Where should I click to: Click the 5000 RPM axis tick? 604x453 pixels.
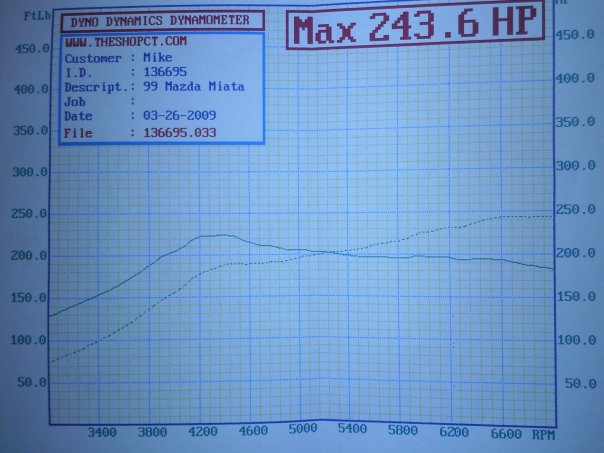coord(303,428)
